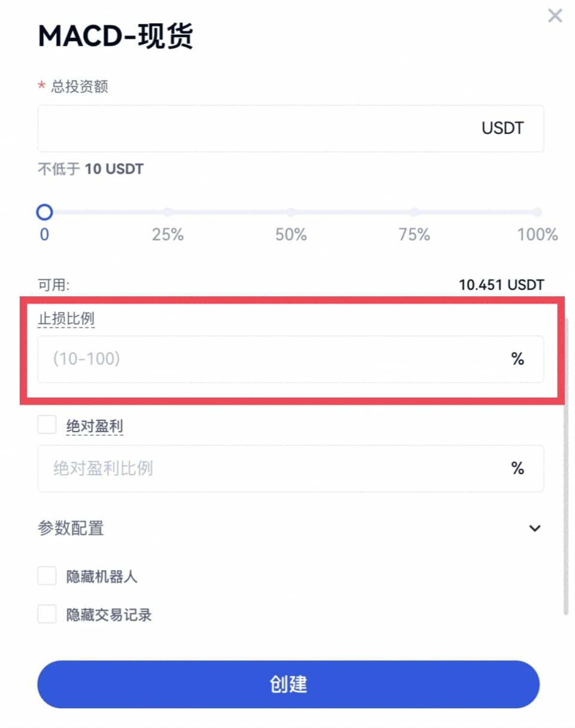
Task: Click the 参数配置 section label
Action: (71, 528)
